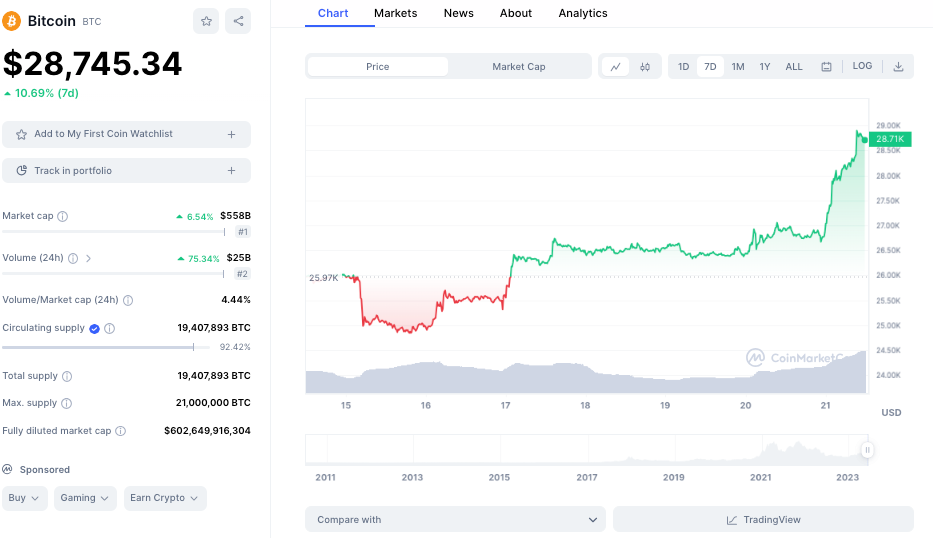Select the 1D time range

684,67
